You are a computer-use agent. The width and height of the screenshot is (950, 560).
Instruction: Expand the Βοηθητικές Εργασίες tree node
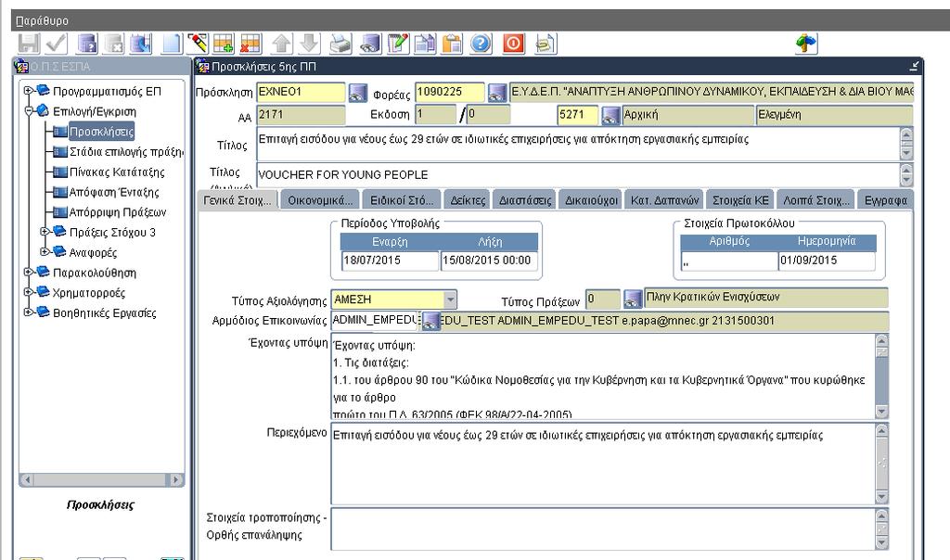(28, 312)
